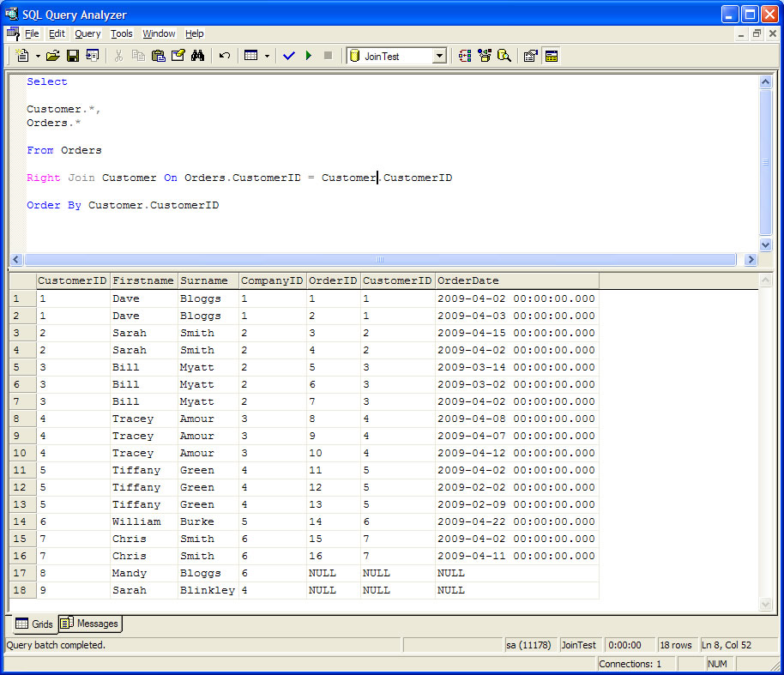This screenshot has width=784, height=675.
Task: Click the Object Browser icon
Action: tap(485, 56)
